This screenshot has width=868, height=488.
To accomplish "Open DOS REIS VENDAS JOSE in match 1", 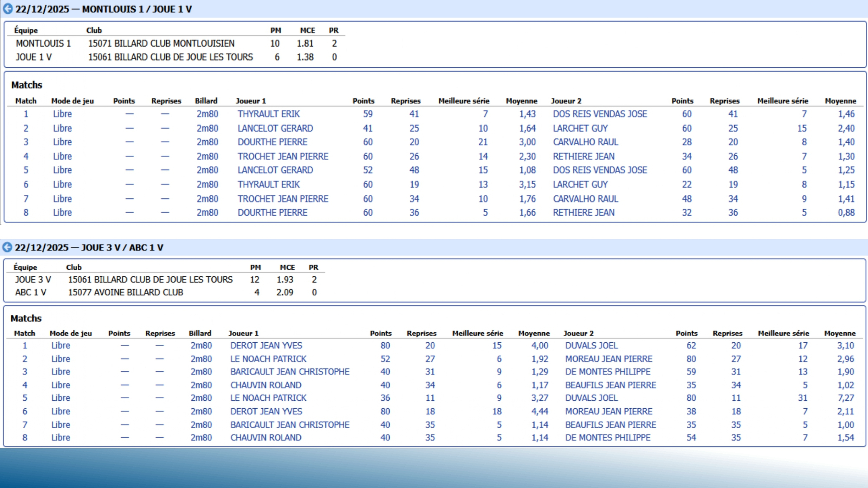I will tap(599, 114).
